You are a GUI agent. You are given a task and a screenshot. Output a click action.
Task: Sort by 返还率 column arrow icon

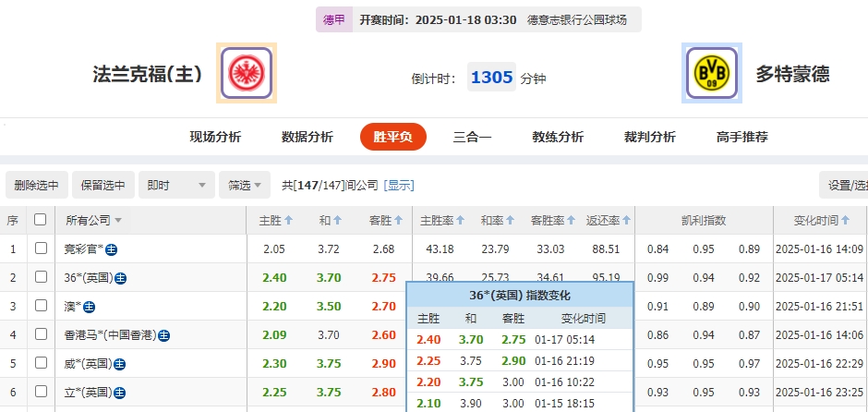point(628,221)
